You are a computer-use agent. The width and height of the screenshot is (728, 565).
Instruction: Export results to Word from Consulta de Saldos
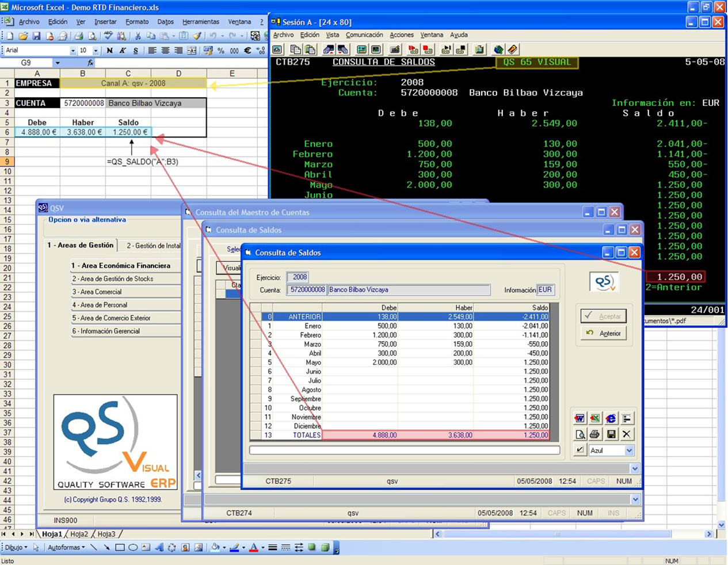(579, 418)
